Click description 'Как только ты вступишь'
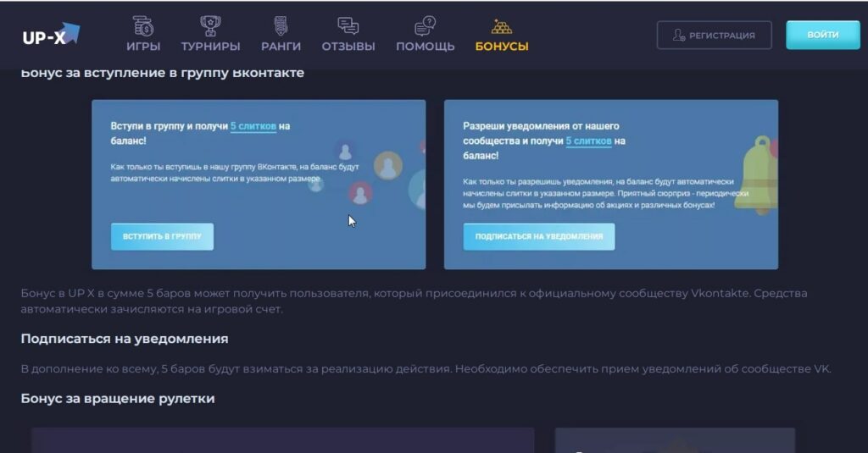868x453 pixels. pyautogui.click(x=235, y=173)
